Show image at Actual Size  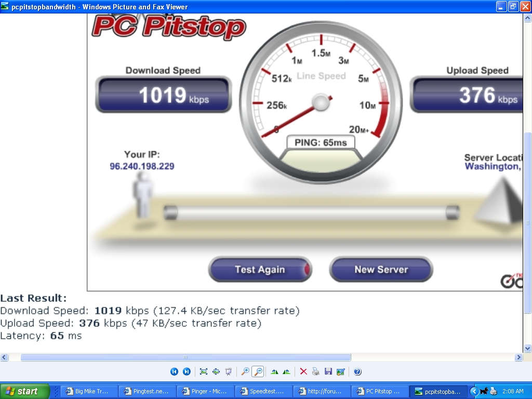216,371
